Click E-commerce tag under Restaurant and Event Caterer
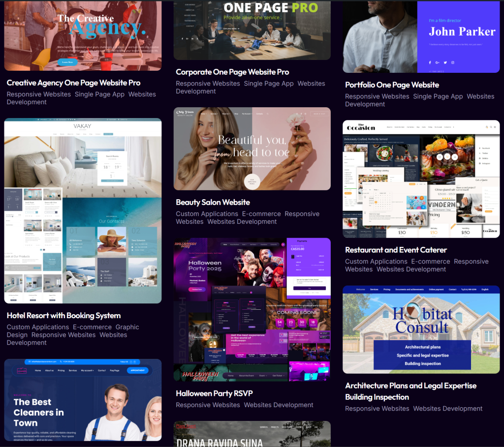This screenshot has width=504, height=447. pyautogui.click(x=430, y=262)
